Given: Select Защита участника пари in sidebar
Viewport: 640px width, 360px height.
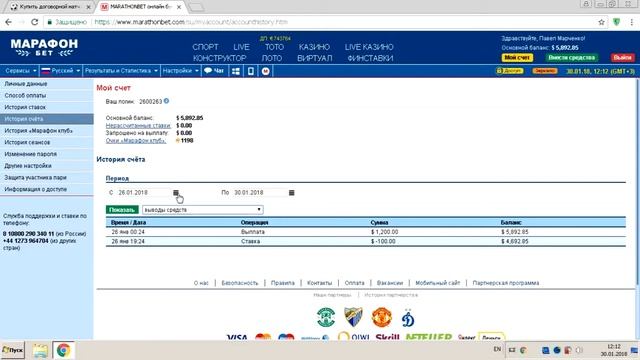Looking at the screenshot, I should (47, 178).
